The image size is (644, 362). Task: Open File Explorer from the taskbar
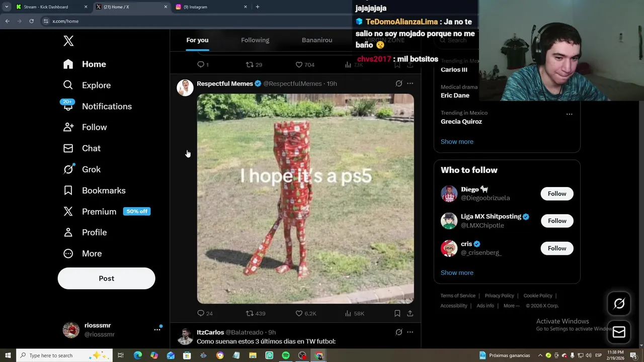(x=253, y=355)
